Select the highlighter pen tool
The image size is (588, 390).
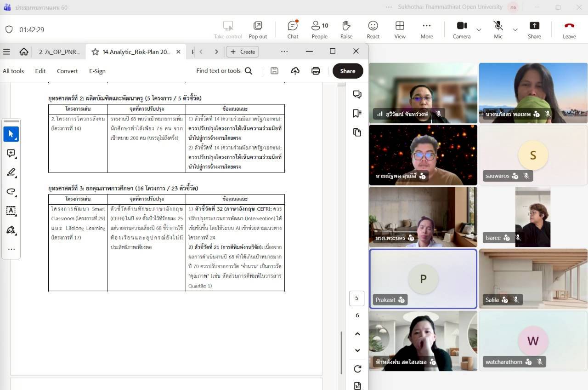[x=11, y=172]
